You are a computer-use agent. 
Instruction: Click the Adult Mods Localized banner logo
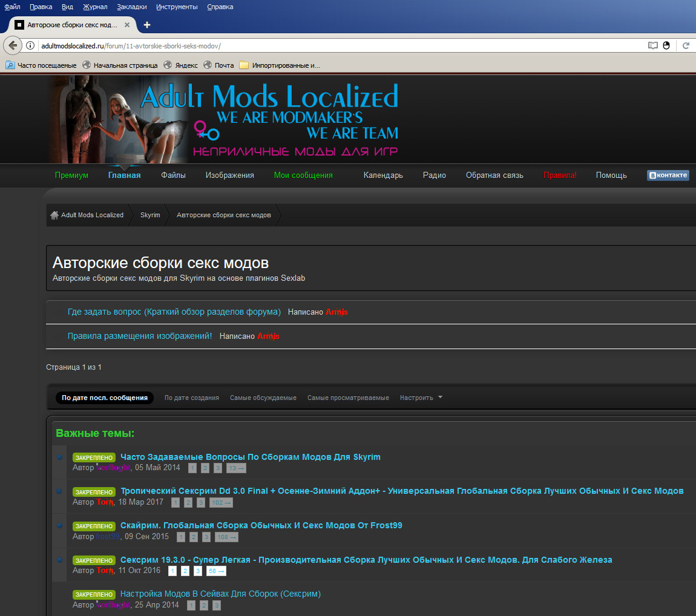[224, 120]
